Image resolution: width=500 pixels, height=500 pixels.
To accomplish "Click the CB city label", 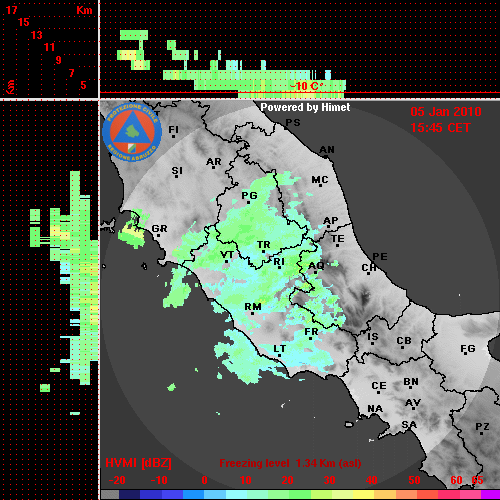I will 404,341.
